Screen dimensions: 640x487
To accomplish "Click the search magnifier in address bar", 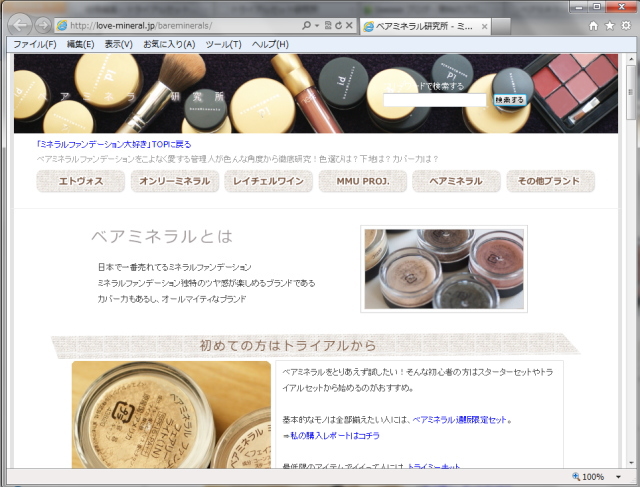I will [306, 25].
